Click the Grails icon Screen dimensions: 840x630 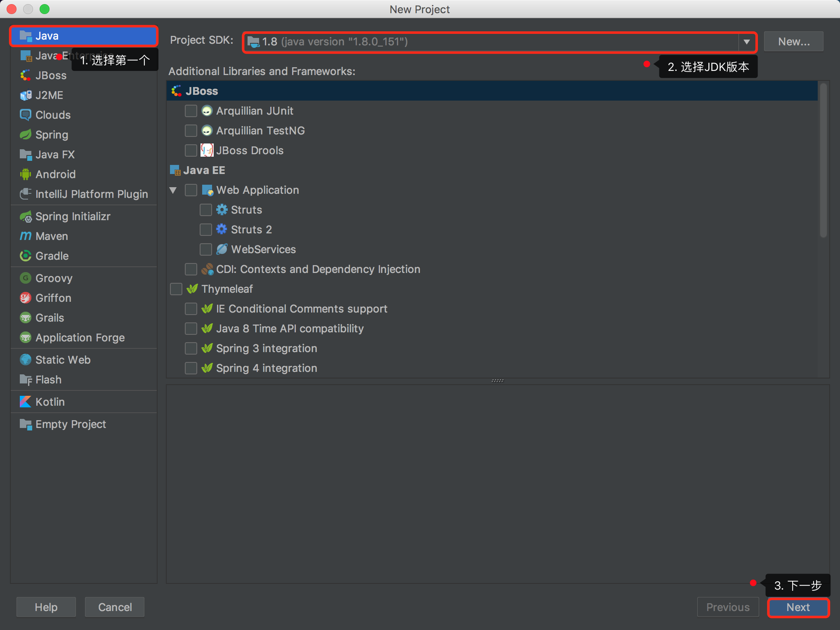point(26,318)
